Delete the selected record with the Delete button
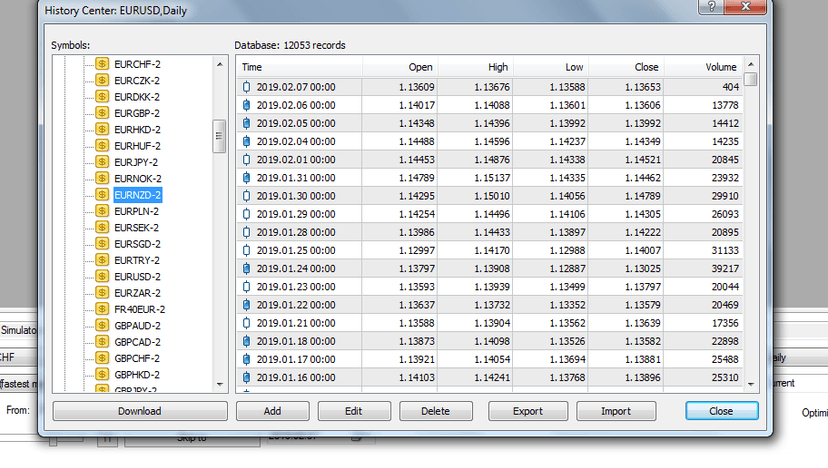Viewport: 828px width, 468px height. (x=436, y=411)
